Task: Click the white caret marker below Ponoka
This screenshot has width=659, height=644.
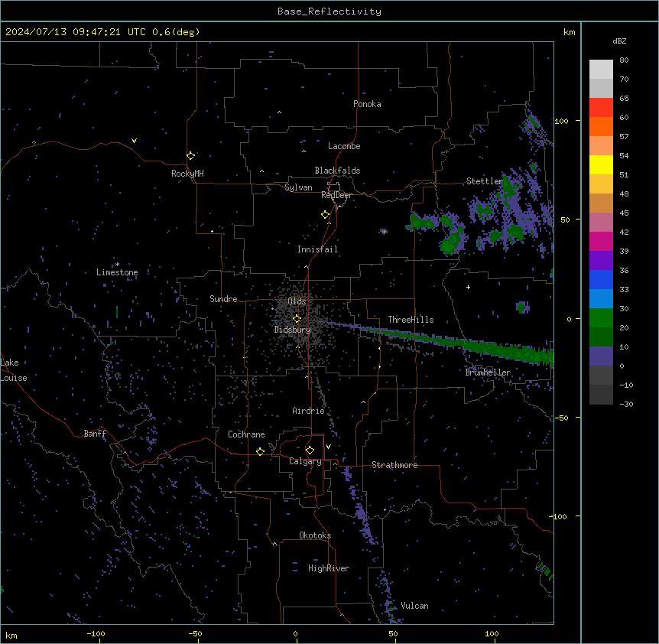Action: [x=279, y=112]
